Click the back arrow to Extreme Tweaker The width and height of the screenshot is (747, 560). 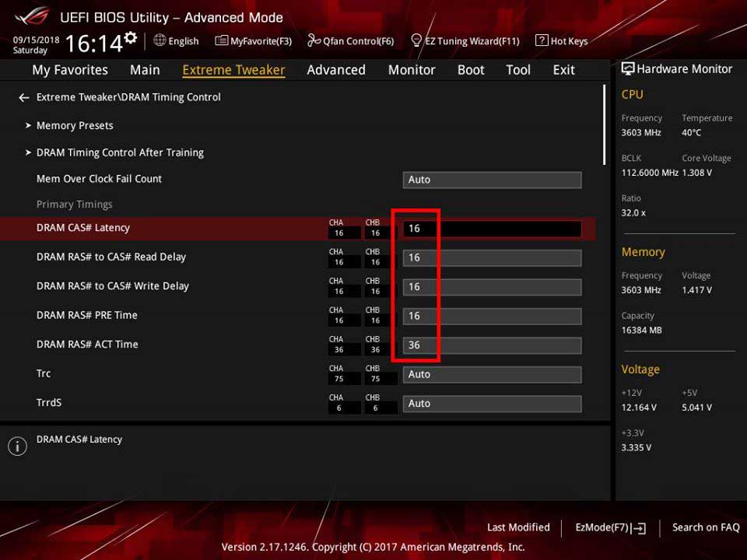click(x=24, y=98)
